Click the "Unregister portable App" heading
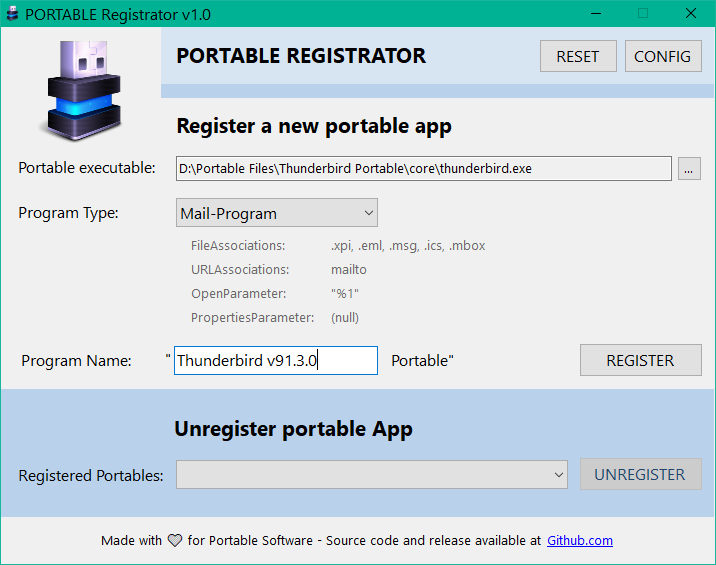 (x=293, y=429)
